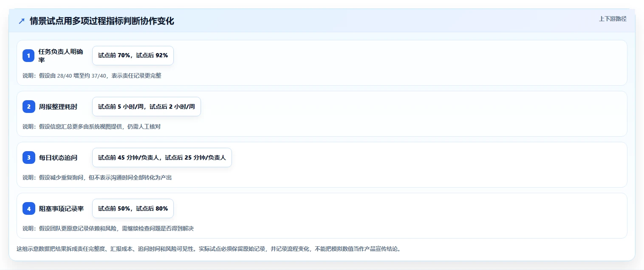This screenshot has width=644, height=270.
Task: Click the trend arrow icon beside the heading
Action: (22, 21)
